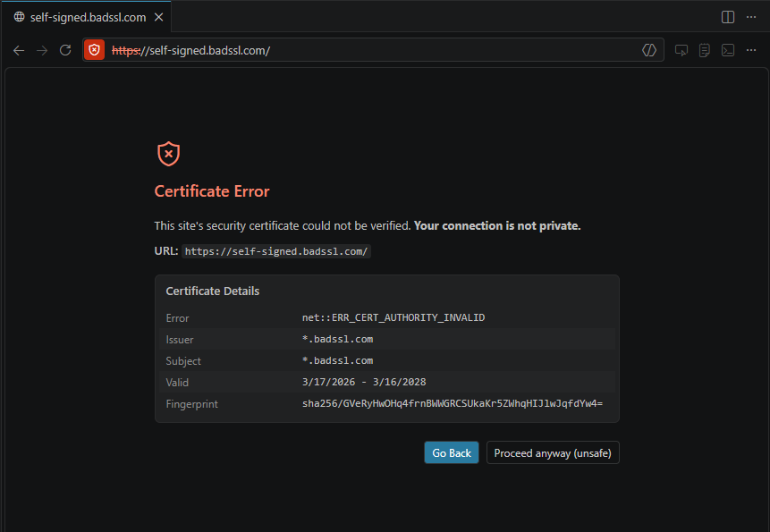
Task: Open the console log notes icon
Action: click(704, 50)
